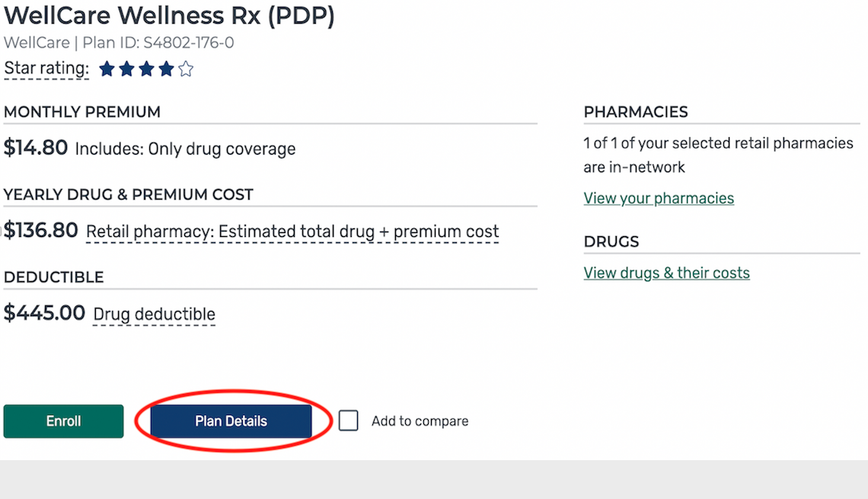
Task: Show the Retail pharmacy cost explanation tooltip
Action: coord(292,231)
